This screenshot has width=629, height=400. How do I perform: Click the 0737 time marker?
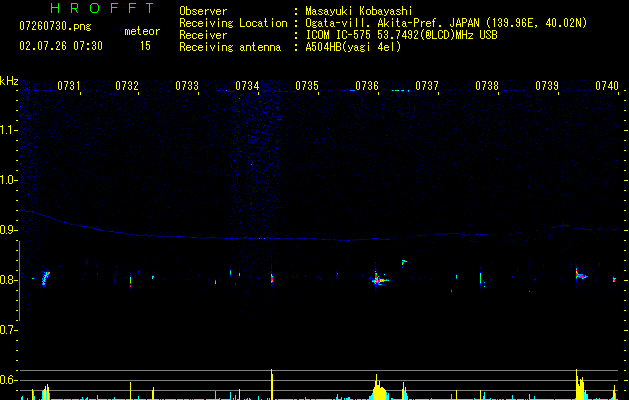pos(427,86)
